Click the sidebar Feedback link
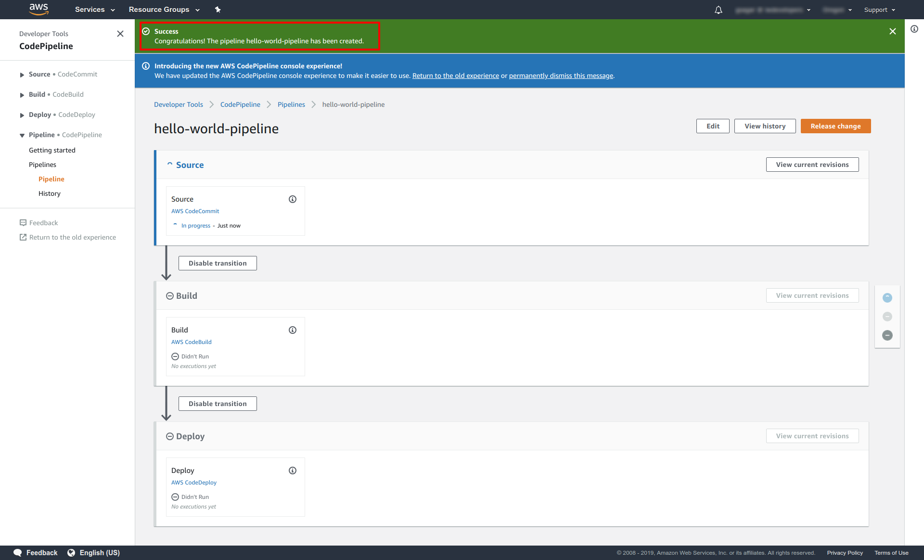The image size is (924, 560). pos(38,223)
